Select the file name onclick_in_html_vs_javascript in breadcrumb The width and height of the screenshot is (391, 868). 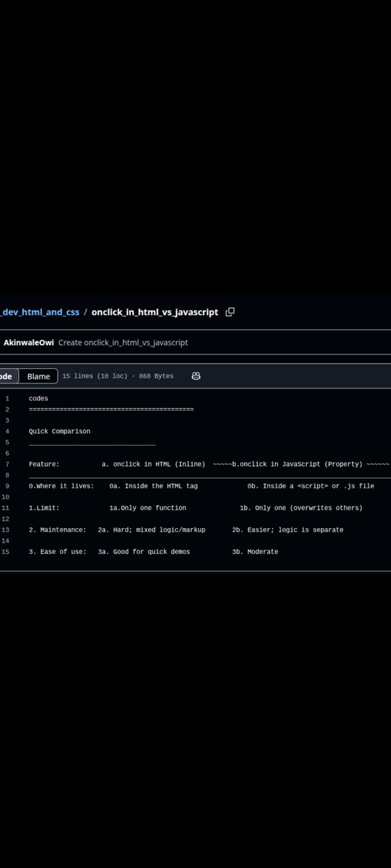point(154,312)
